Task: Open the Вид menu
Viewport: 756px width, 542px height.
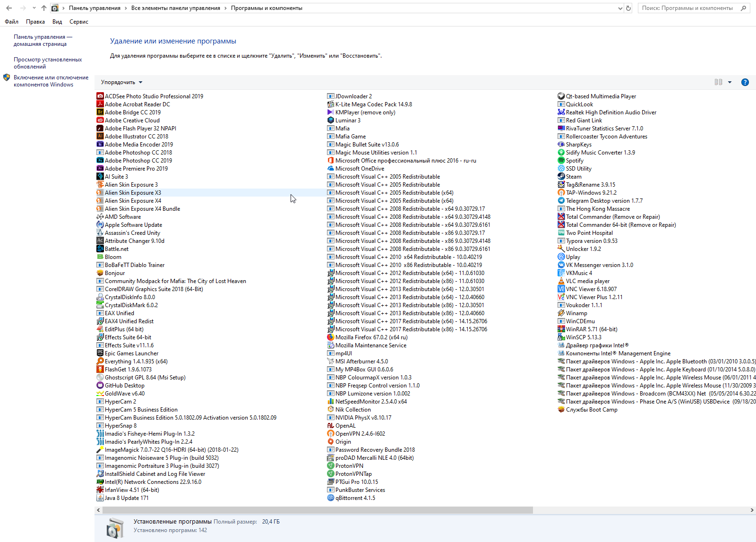Action: (x=57, y=22)
